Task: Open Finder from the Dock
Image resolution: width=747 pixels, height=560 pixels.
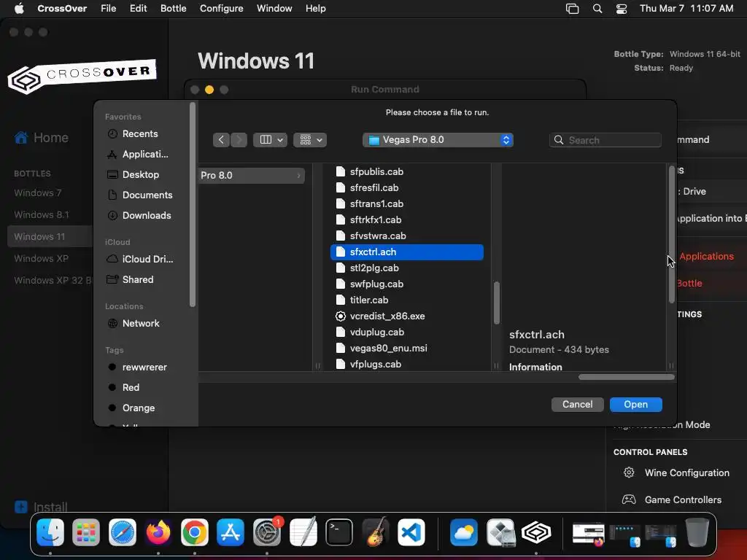Action: coord(50,532)
